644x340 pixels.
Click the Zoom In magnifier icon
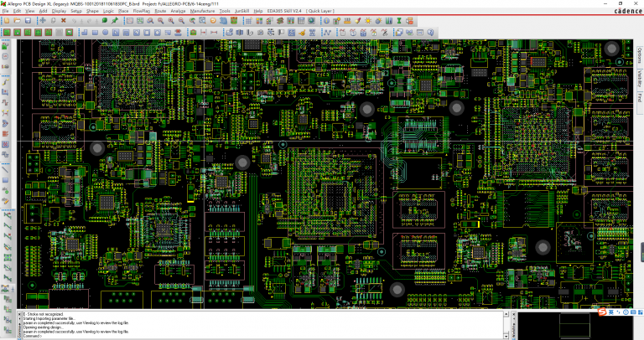pos(159,20)
